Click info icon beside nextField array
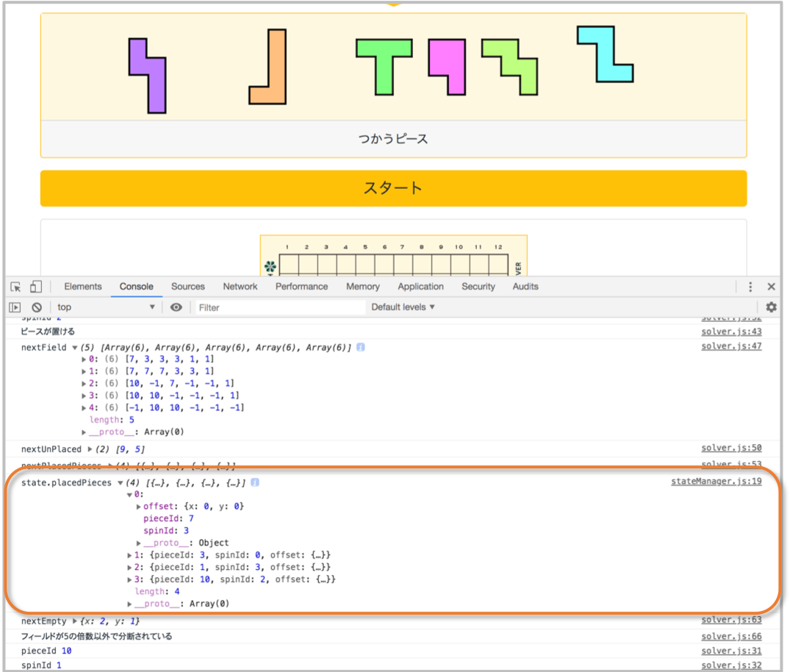Image resolution: width=790 pixels, height=672 pixels. (361, 347)
